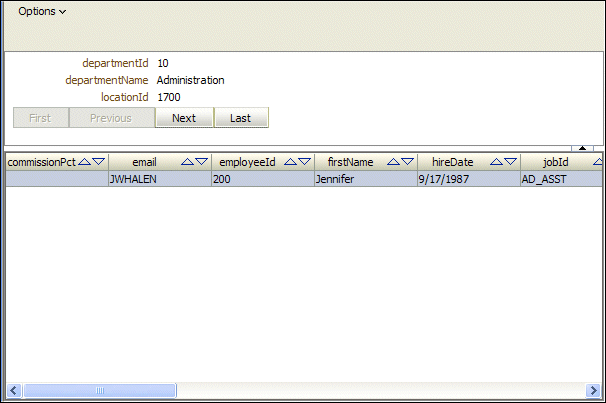The width and height of the screenshot is (606, 403).
Task: Sort employeeId column ascending
Action: pyautogui.click(x=290, y=161)
